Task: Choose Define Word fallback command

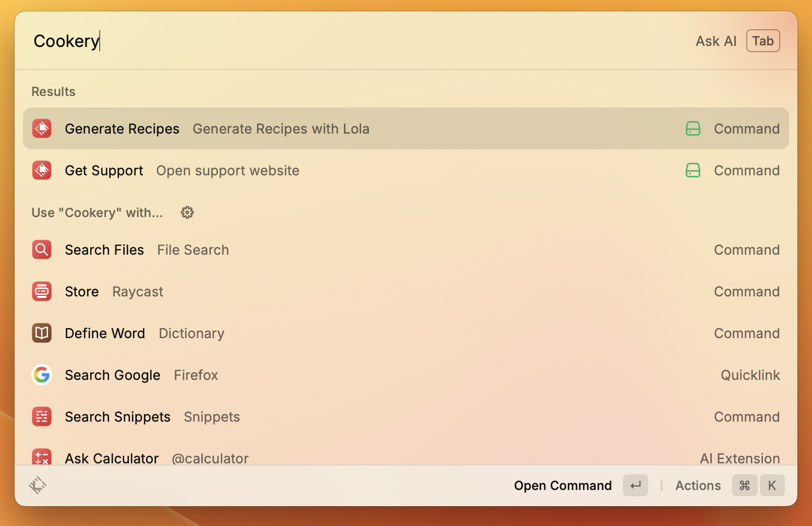Action: click(406, 333)
